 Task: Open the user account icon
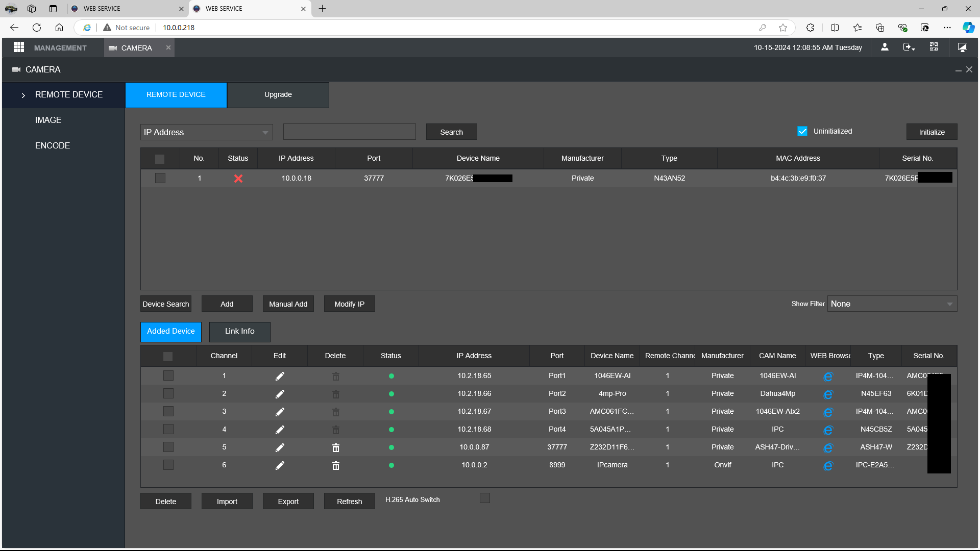[885, 47]
